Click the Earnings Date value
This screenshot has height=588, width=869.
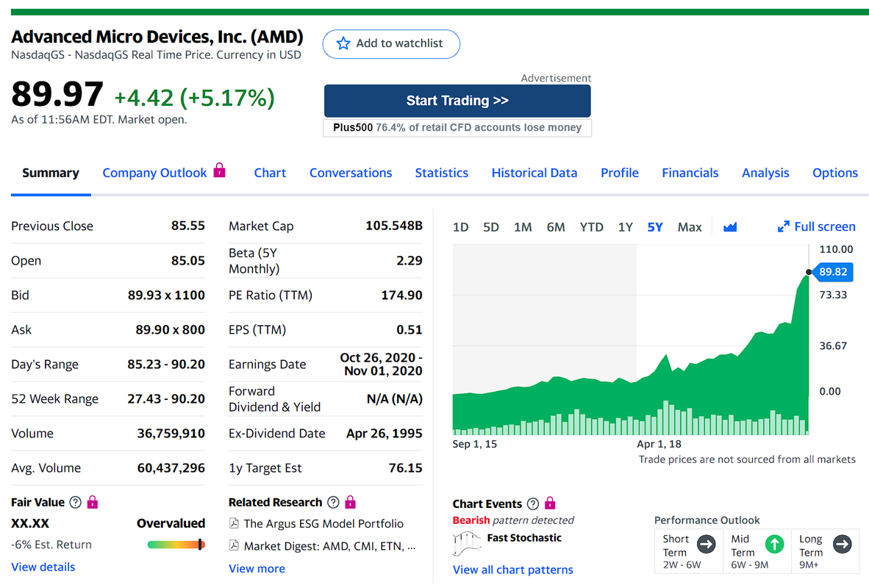(382, 364)
